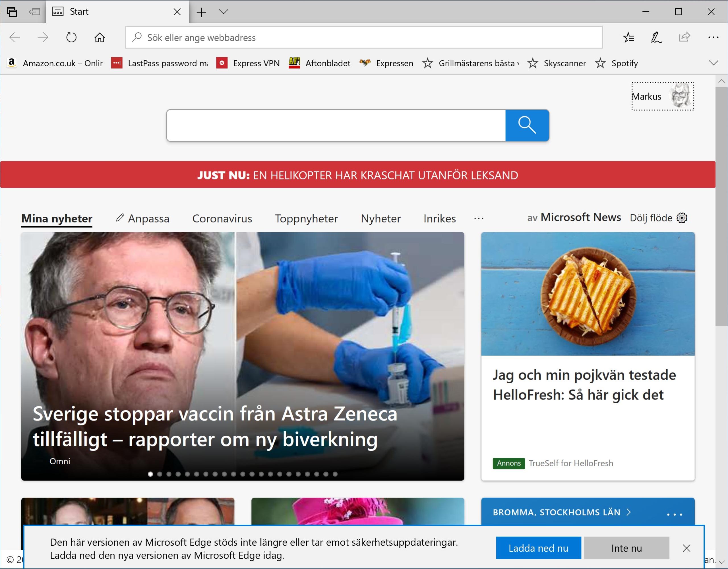The image size is (728, 569).
Task: Open Spotify from the favorites bar
Action: tap(624, 63)
